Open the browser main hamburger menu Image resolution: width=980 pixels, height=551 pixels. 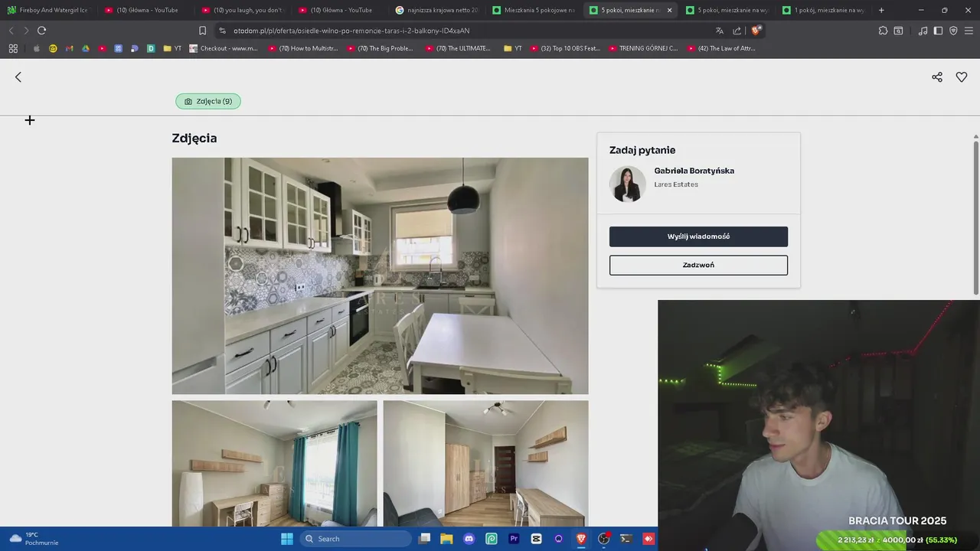969,31
